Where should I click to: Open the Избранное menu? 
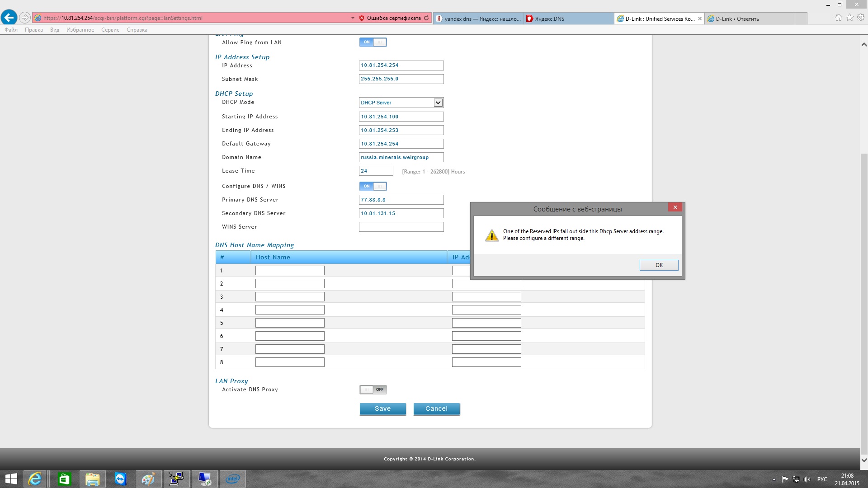click(x=80, y=30)
